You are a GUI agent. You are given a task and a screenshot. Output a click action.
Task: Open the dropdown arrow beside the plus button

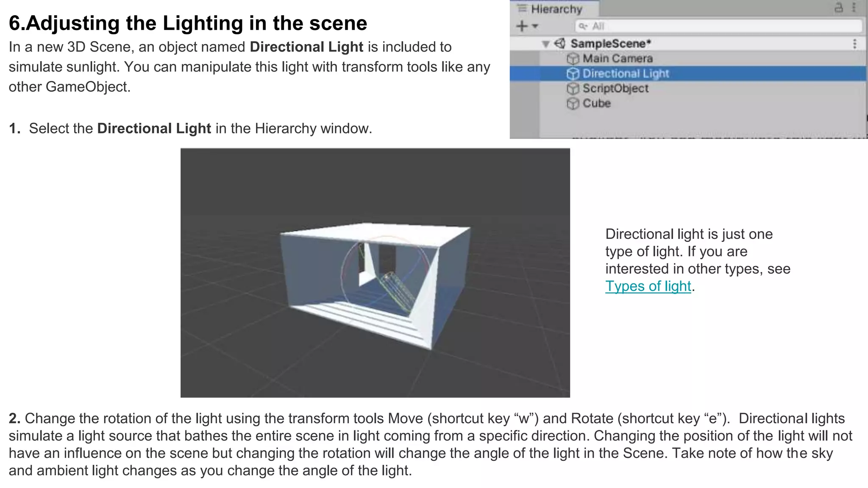(x=535, y=26)
